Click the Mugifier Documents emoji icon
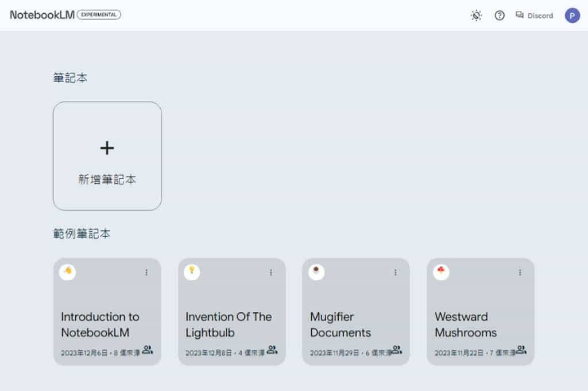Image resolution: width=588 pixels, height=391 pixels. click(x=316, y=272)
